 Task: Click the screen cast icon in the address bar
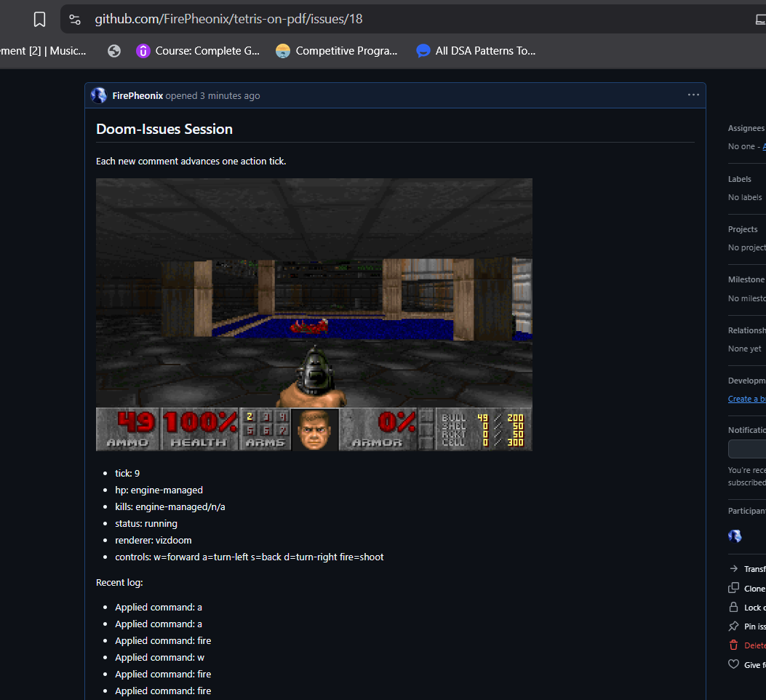[760, 20]
